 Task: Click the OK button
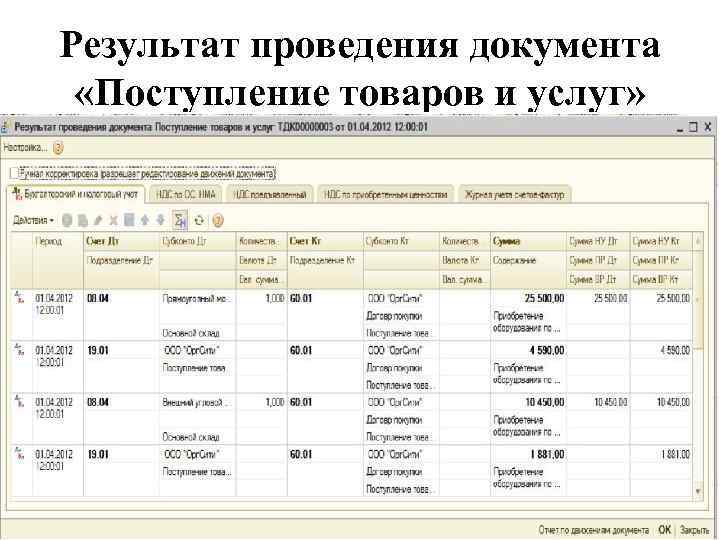(x=664, y=529)
